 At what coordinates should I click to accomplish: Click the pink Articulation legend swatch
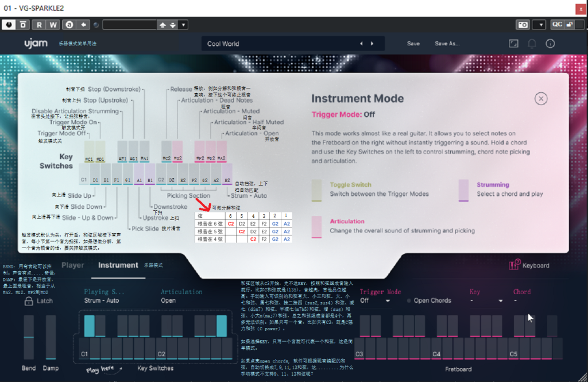pos(316,227)
